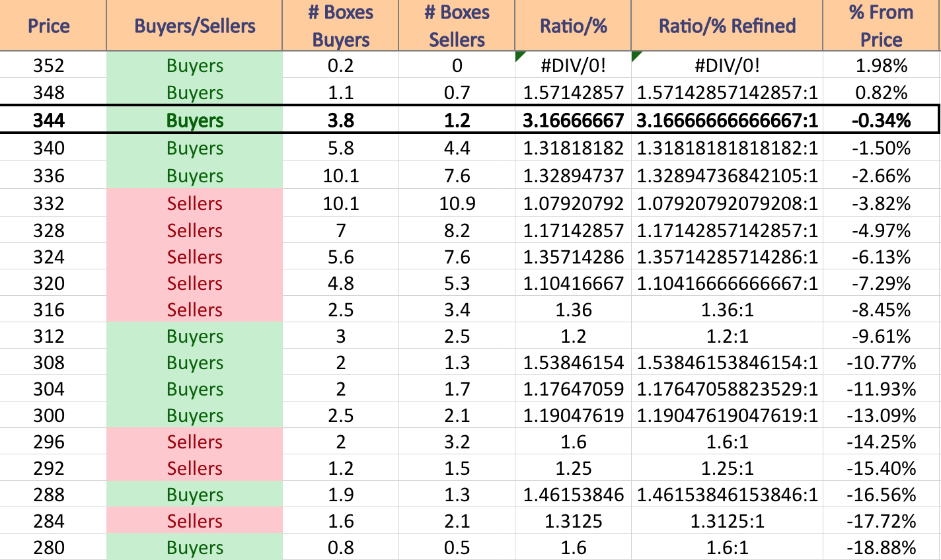
Task: Select the Ratio/% Refined header cell
Action: (x=727, y=26)
